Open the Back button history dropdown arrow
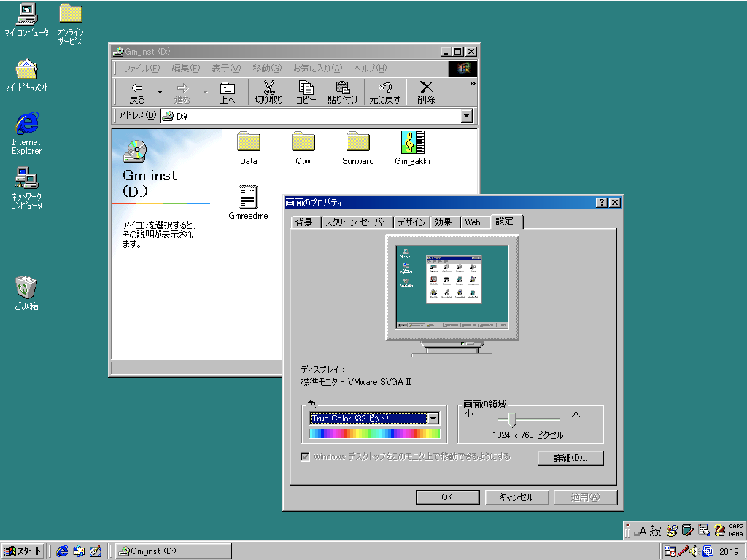 coord(160,93)
